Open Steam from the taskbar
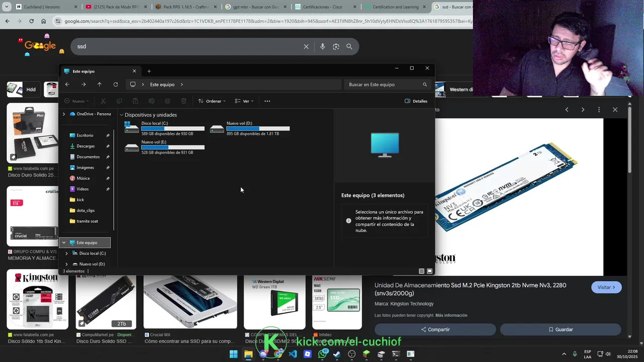Viewport: 644px width, 362px height. [x=337, y=354]
